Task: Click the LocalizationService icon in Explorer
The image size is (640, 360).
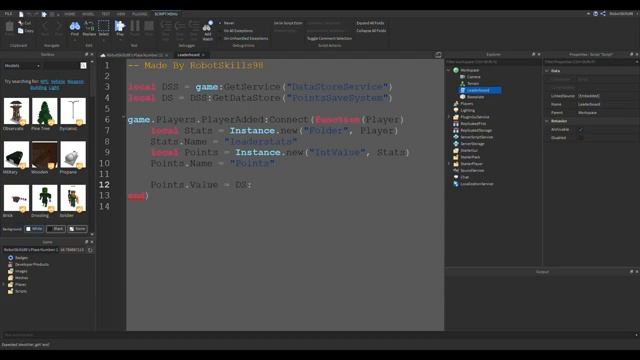Action: tap(456, 184)
